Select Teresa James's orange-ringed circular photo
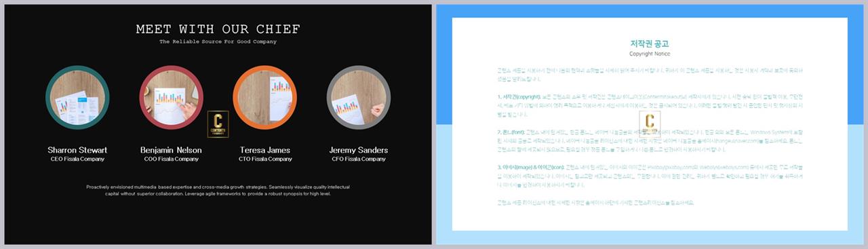The height and width of the screenshot is (249, 868). (264, 98)
